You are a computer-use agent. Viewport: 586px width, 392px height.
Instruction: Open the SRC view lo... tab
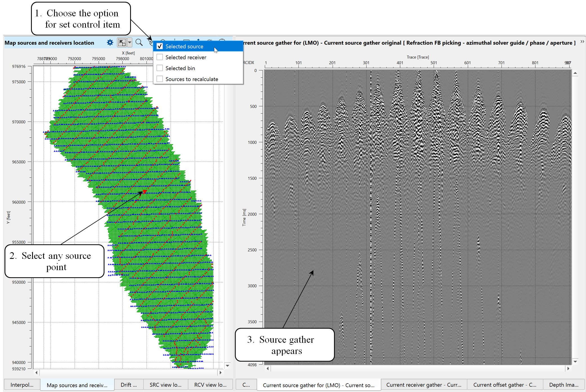click(165, 385)
